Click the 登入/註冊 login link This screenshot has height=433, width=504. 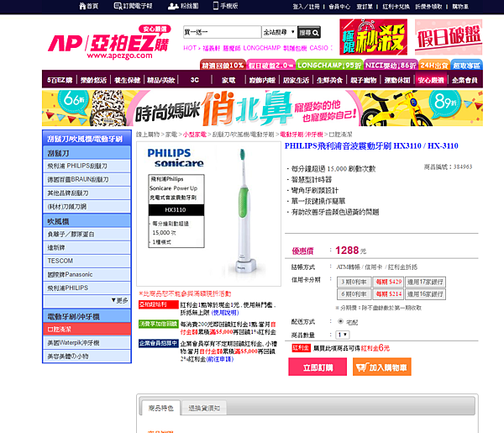[306, 7]
